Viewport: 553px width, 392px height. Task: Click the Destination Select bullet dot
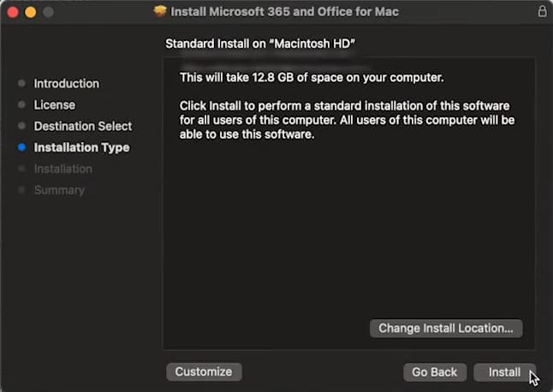pyautogui.click(x=21, y=127)
